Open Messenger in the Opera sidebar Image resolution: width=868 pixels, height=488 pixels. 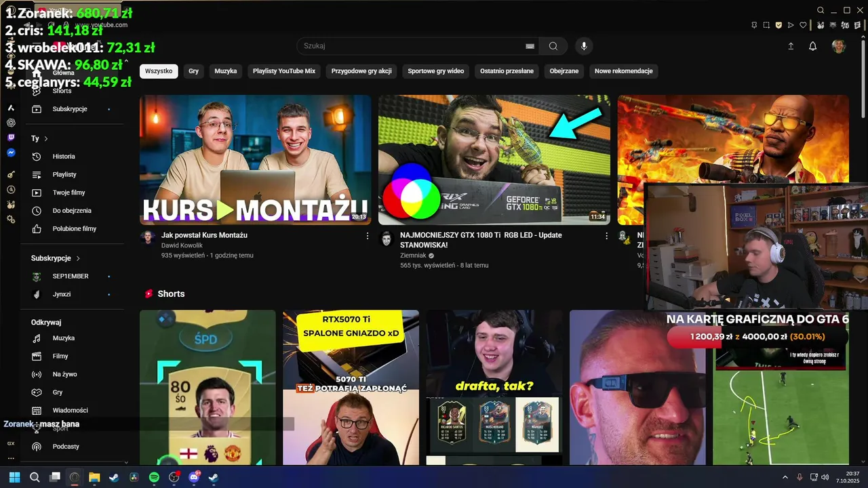[x=11, y=153]
